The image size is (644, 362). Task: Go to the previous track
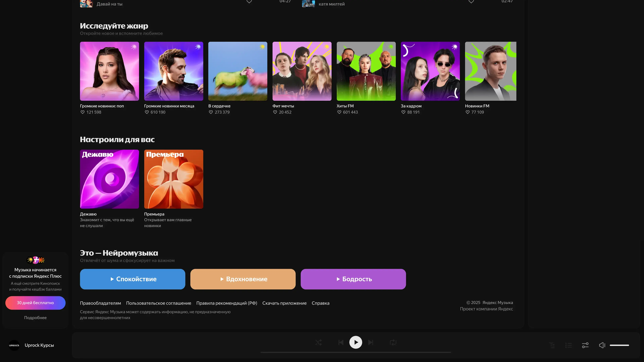[x=341, y=342]
